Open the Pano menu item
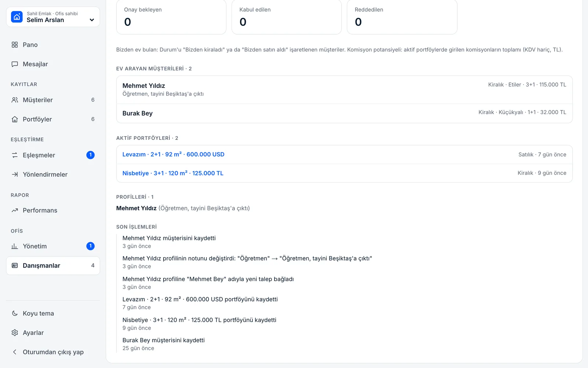The width and height of the screenshot is (588, 368). point(53,45)
